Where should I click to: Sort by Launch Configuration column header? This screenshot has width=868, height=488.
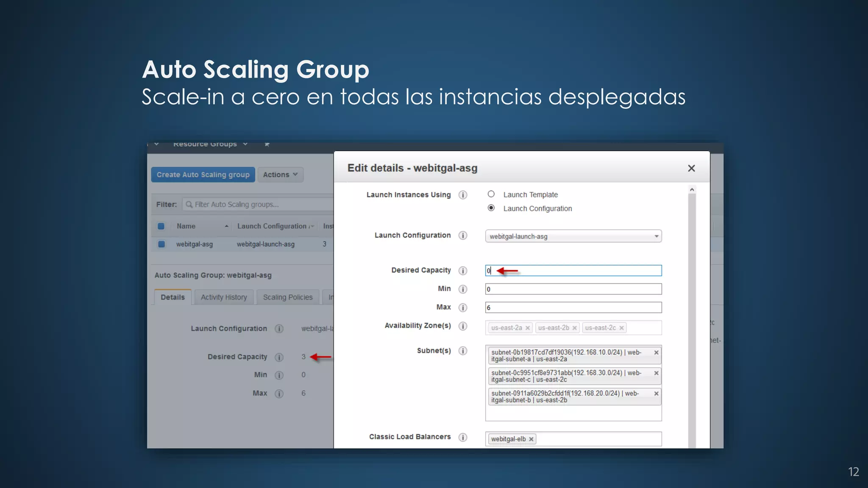[275, 226]
